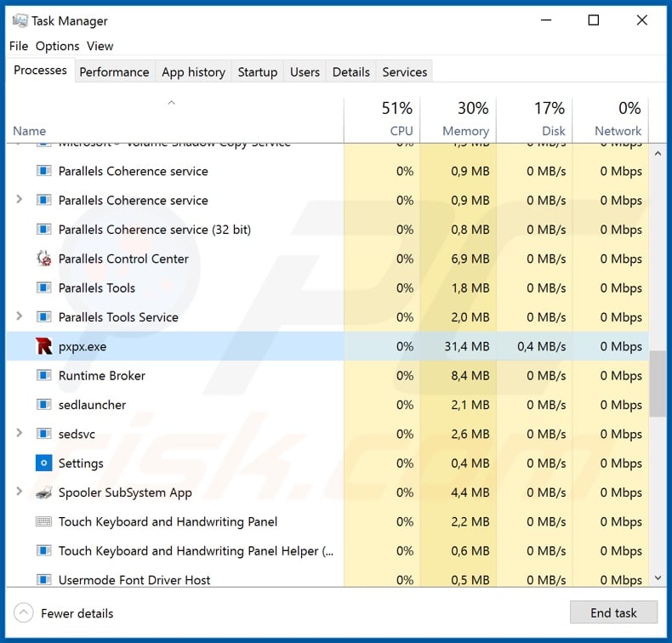Select the Runtime Broker row
This screenshot has height=643, width=672.
pos(327,376)
